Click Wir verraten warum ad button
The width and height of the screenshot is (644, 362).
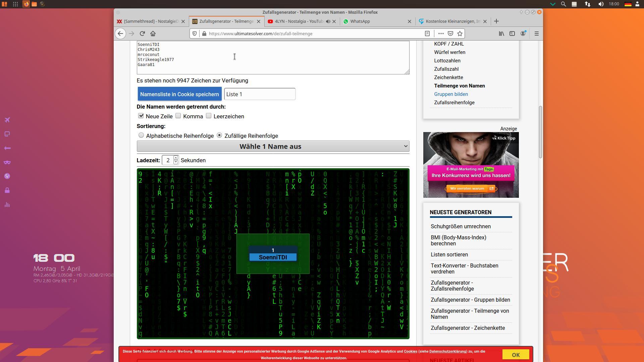point(471,189)
